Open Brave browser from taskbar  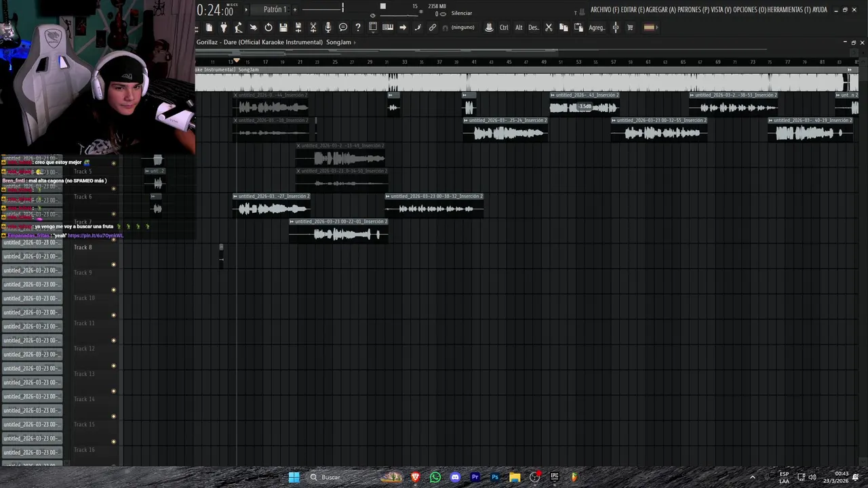point(415,477)
